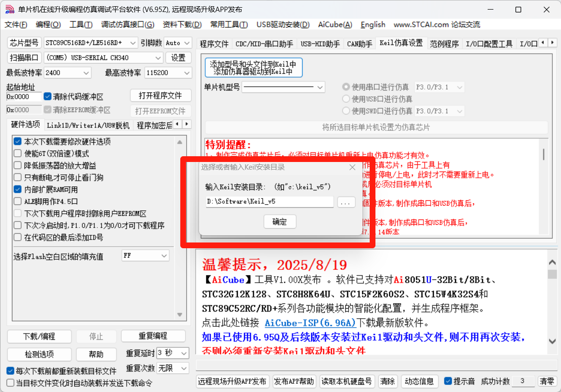561x392 pixels.
Task: Open the chip model dropdown STC89C516RD+
Action: pos(91,43)
